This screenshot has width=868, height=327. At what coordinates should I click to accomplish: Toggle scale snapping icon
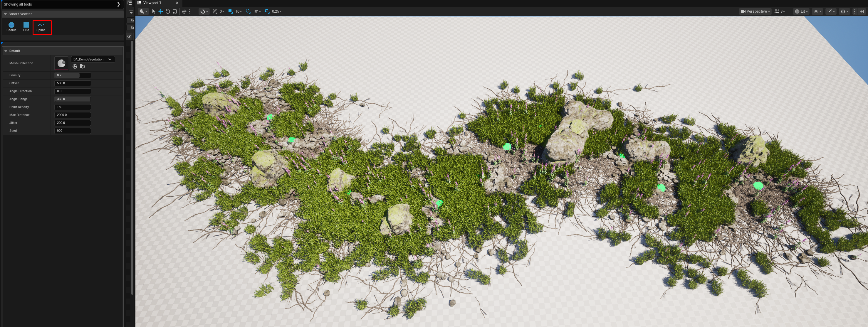(x=267, y=11)
